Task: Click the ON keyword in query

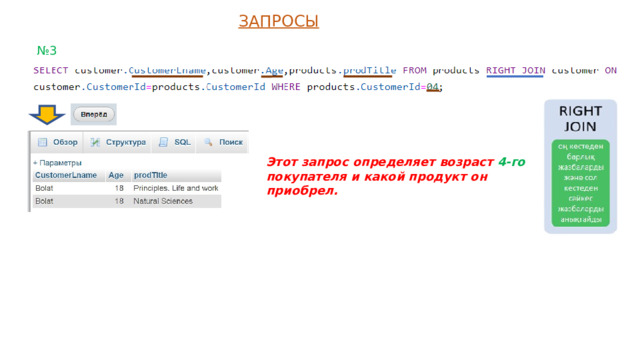Action: 611,70
